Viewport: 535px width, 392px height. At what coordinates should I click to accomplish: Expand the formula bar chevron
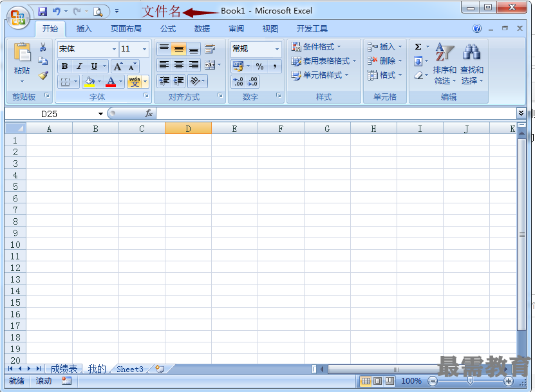(521, 113)
